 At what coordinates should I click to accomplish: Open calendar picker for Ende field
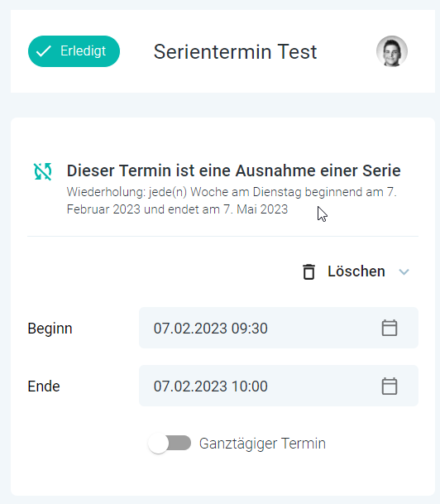[390, 386]
